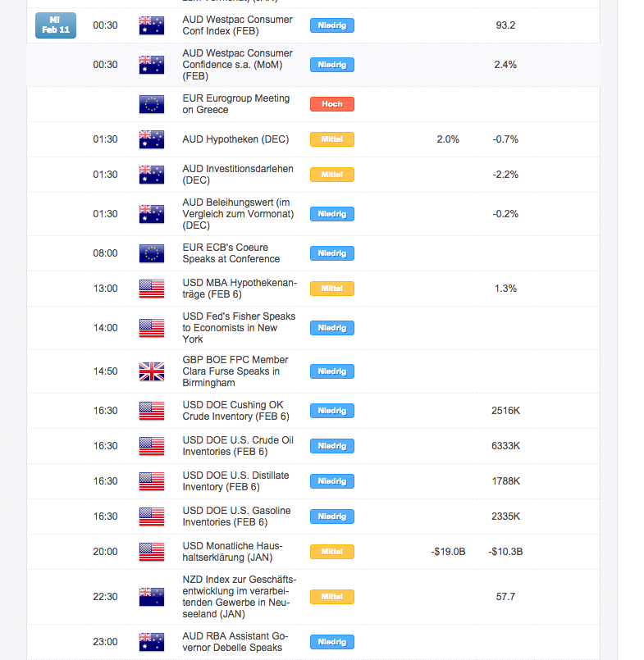Select New Zealand flag in 22:30 row

pos(152,597)
